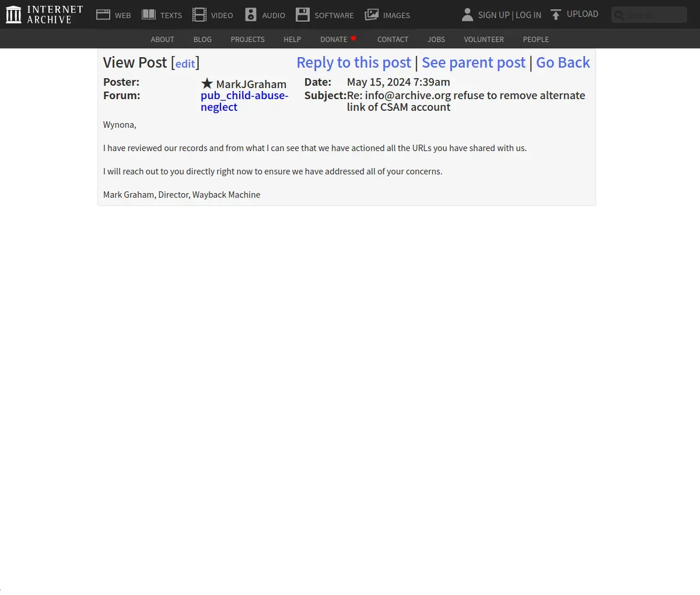Click the search magnifier icon
This screenshot has height=595, width=700.
619,15
